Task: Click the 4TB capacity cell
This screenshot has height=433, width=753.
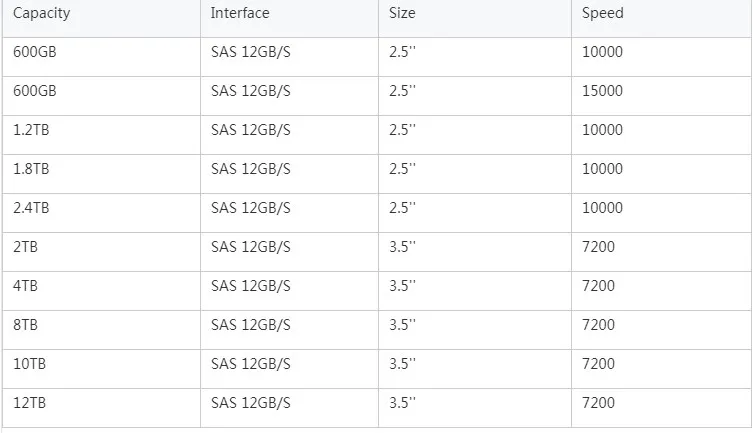Action: point(25,286)
